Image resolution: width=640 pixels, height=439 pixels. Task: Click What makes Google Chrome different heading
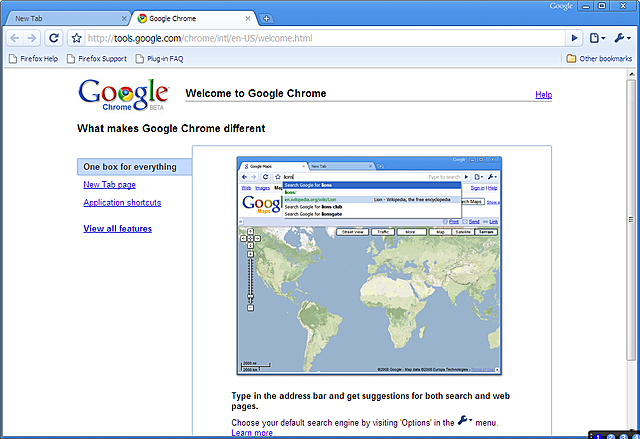(171, 129)
